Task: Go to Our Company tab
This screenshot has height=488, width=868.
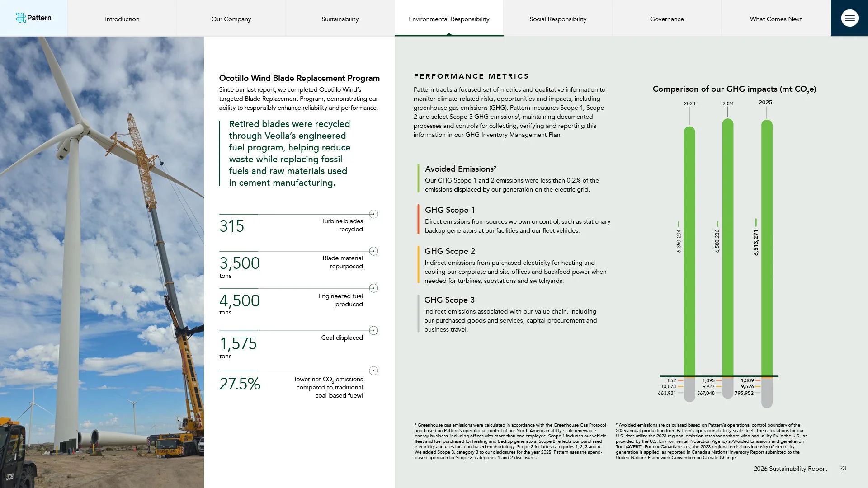Action: click(x=231, y=19)
